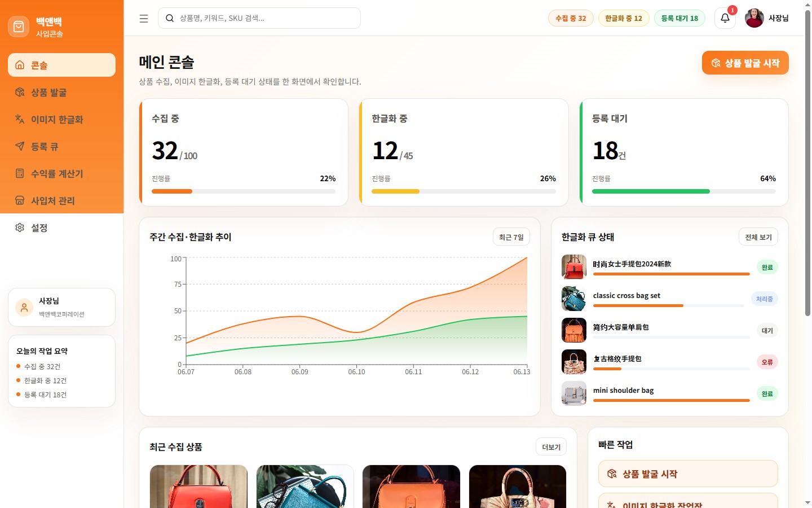Click the 등록 대기 18 status pill
The image size is (812, 508).
click(x=679, y=18)
